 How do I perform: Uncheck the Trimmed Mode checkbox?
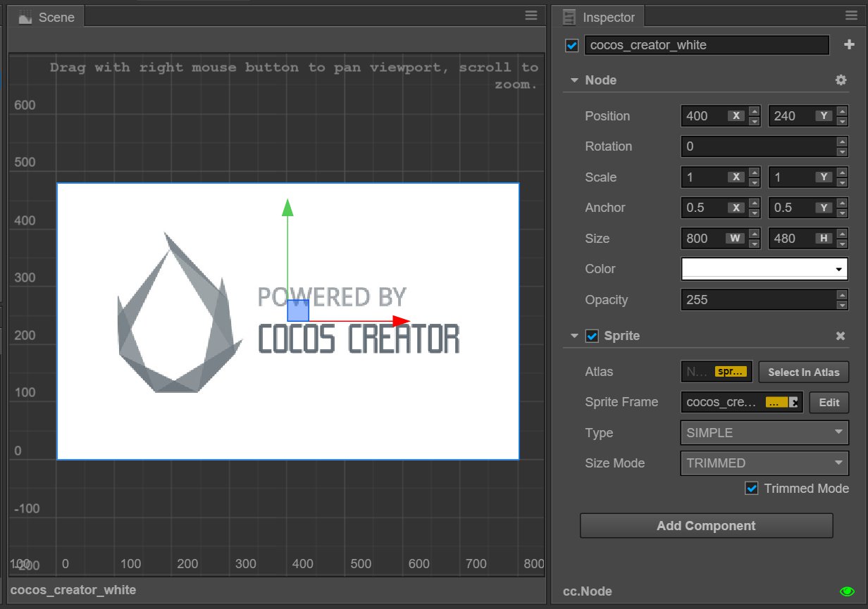click(x=752, y=489)
